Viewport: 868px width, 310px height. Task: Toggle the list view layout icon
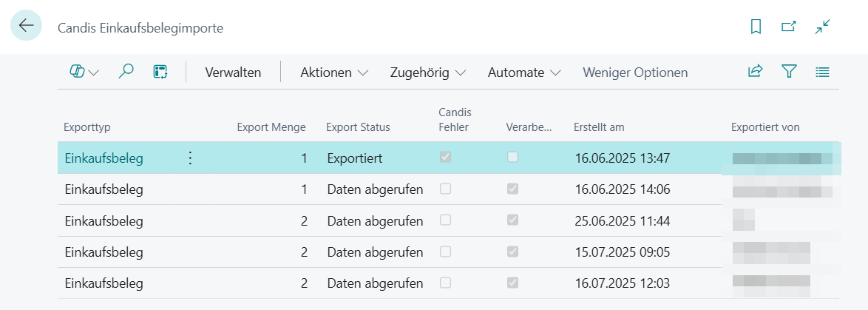(822, 72)
